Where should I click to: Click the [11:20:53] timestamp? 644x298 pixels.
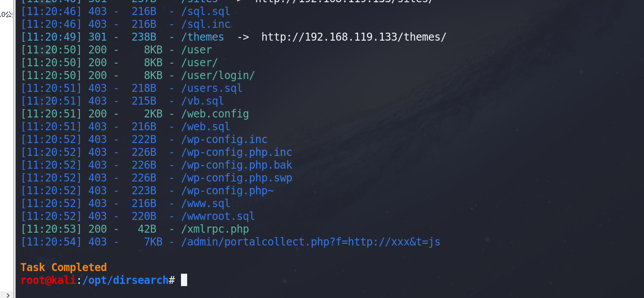click(x=51, y=229)
